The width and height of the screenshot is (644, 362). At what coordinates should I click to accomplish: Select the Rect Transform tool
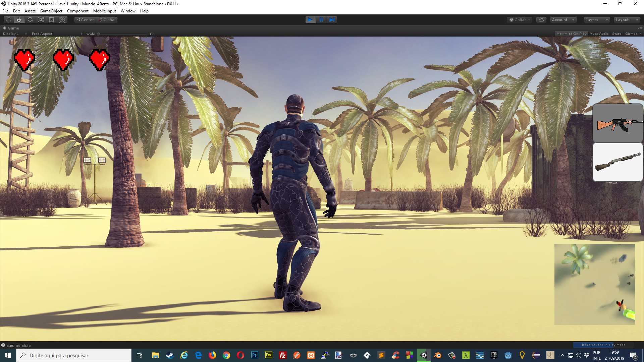coord(51,19)
